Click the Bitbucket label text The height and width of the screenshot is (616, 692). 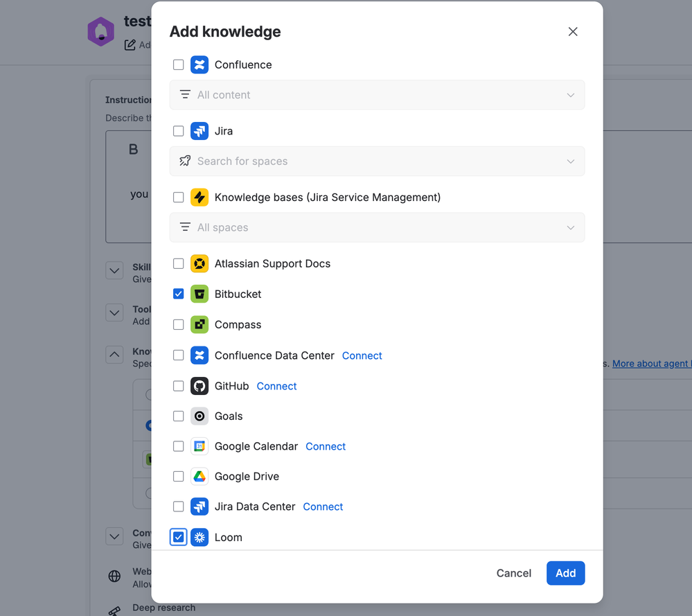tap(238, 294)
